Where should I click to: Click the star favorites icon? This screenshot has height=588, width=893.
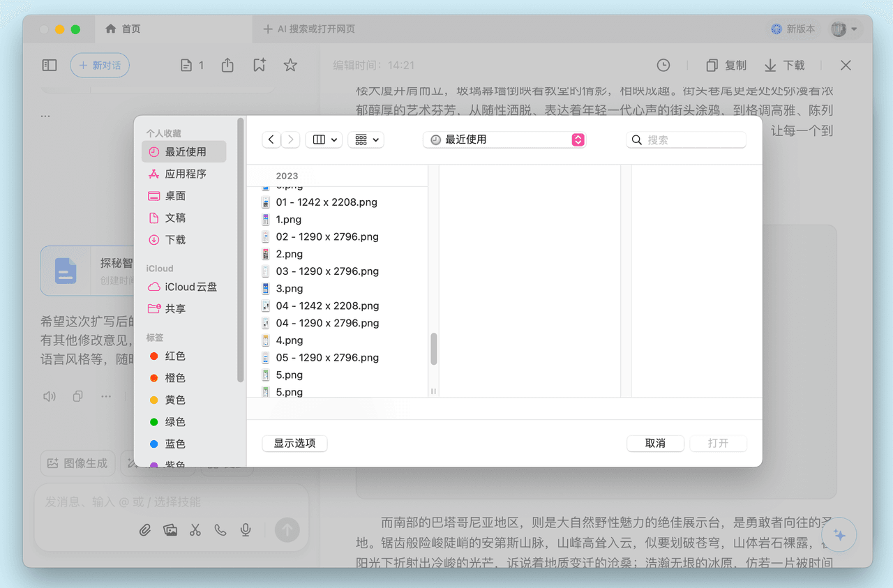tap(290, 65)
